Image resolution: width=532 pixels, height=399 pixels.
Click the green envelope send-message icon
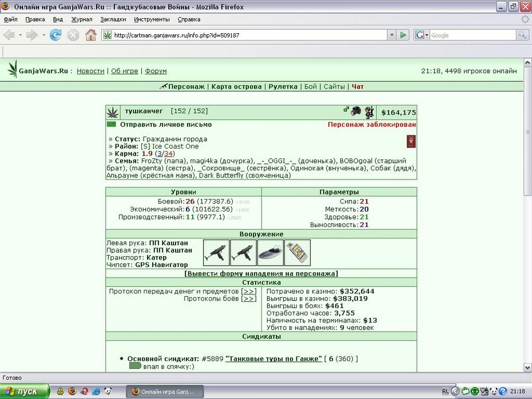coord(112,125)
